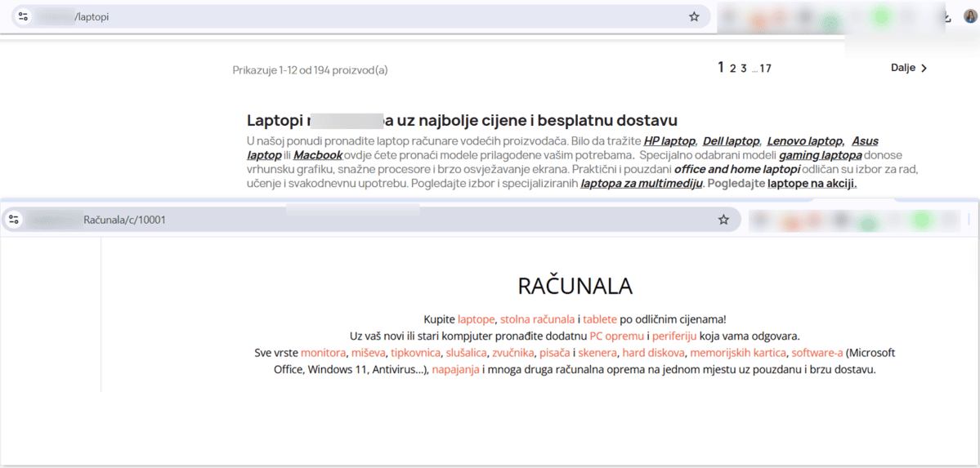Click the Dalje next page link
The image size is (980, 468).
pos(910,68)
